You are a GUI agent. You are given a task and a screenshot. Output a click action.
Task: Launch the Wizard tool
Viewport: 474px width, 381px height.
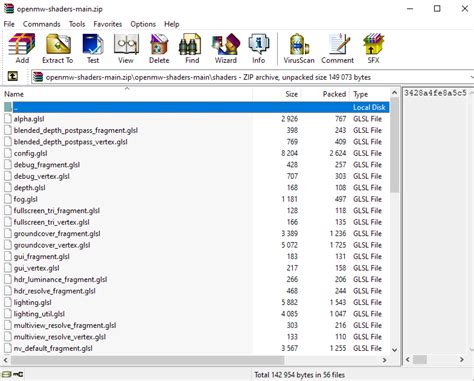click(x=226, y=48)
